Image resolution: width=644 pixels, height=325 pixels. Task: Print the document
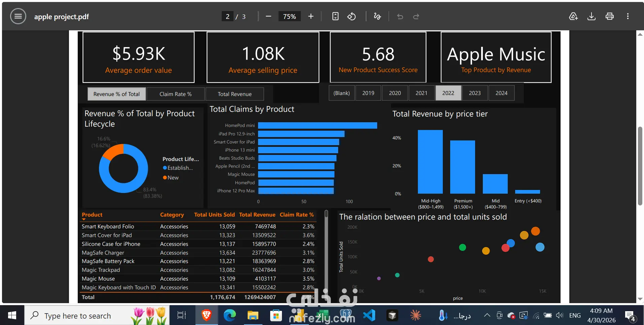tap(610, 17)
